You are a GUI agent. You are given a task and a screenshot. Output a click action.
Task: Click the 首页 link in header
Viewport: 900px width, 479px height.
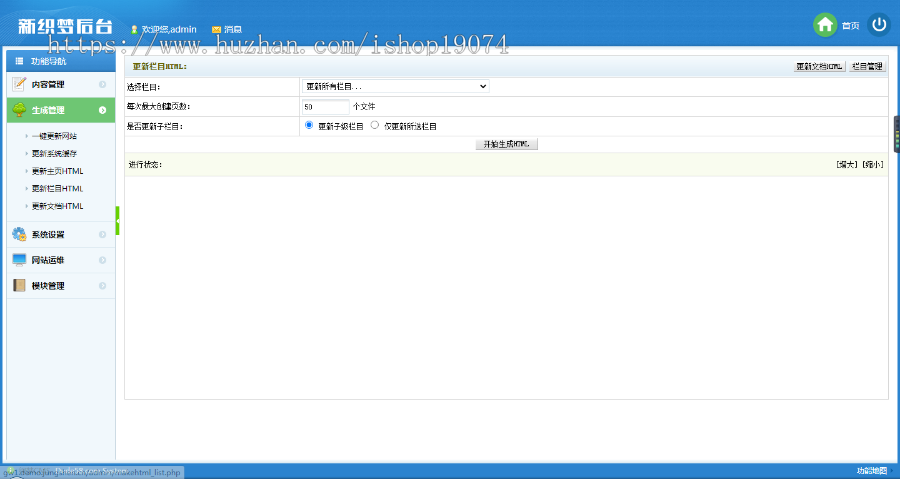851,26
